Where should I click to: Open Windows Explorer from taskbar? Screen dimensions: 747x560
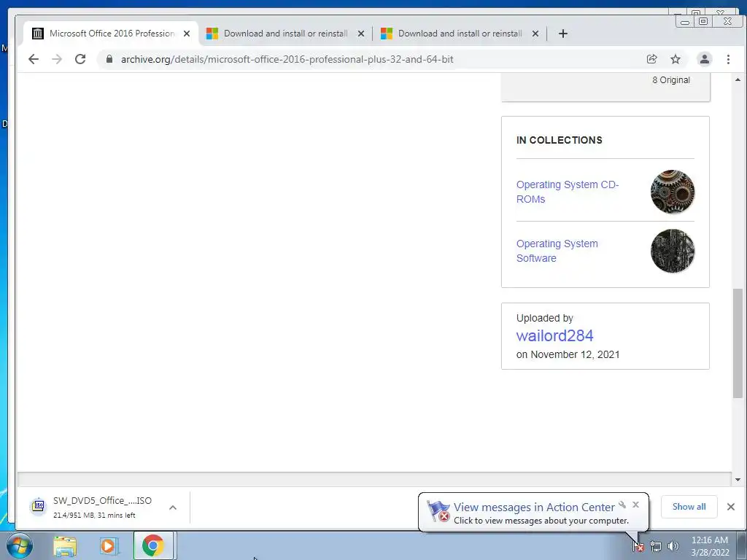click(x=65, y=545)
